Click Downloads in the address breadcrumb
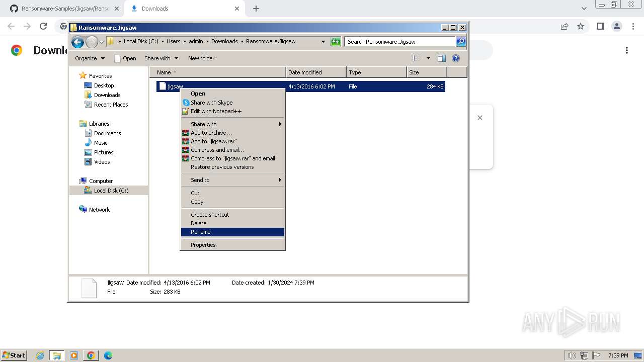 tap(224, 41)
